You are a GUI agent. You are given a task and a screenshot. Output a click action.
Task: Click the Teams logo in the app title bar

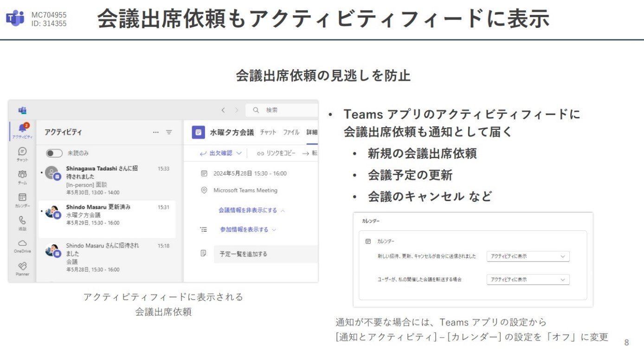coord(22,111)
